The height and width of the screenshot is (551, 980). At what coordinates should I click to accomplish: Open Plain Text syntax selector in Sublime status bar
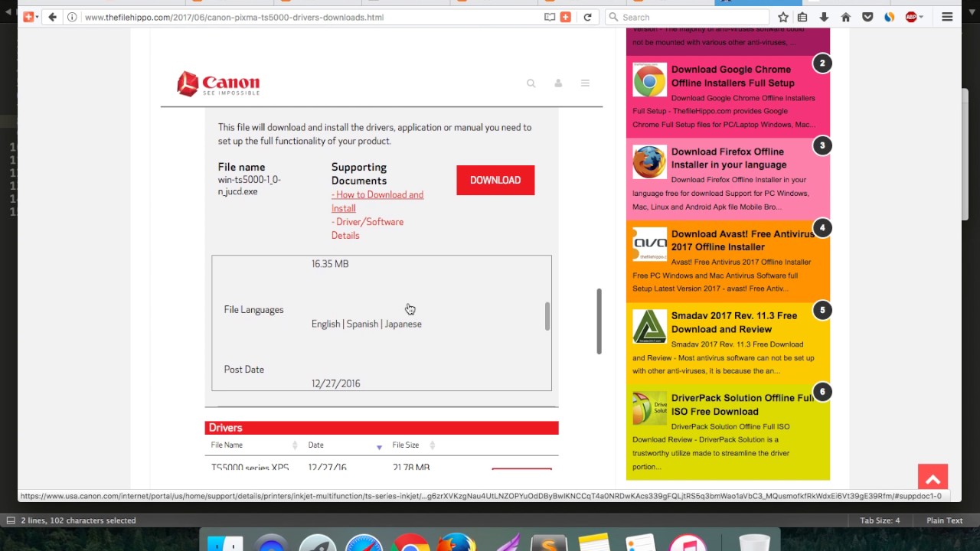click(944, 520)
